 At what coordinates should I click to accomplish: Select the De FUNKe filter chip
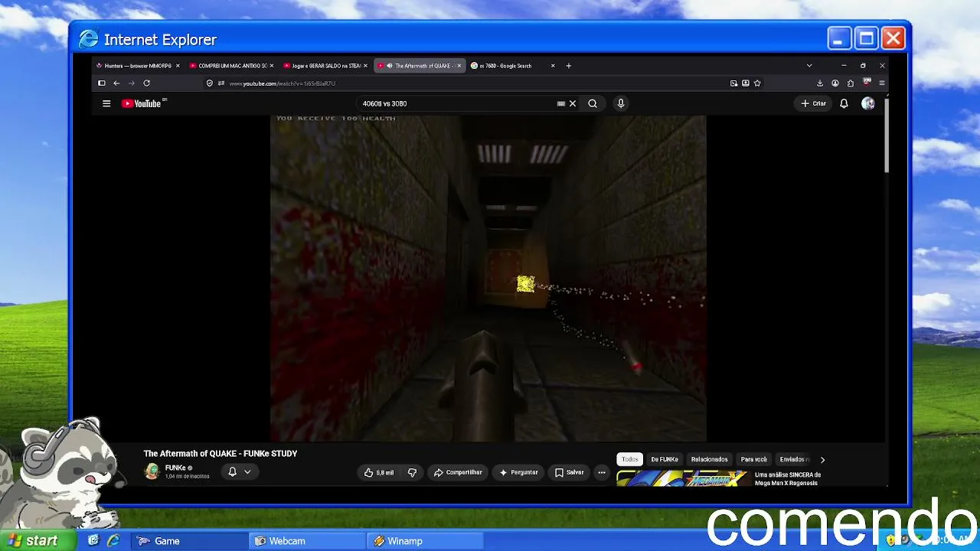[x=665, y=459]
